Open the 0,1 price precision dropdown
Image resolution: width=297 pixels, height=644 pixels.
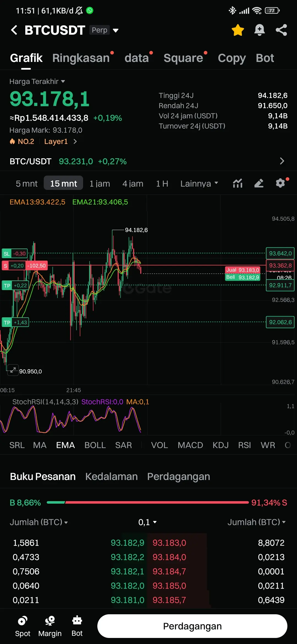point(147,522)
